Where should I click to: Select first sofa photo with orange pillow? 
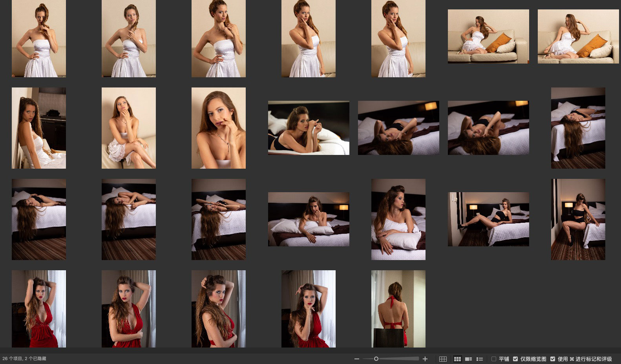488,36
